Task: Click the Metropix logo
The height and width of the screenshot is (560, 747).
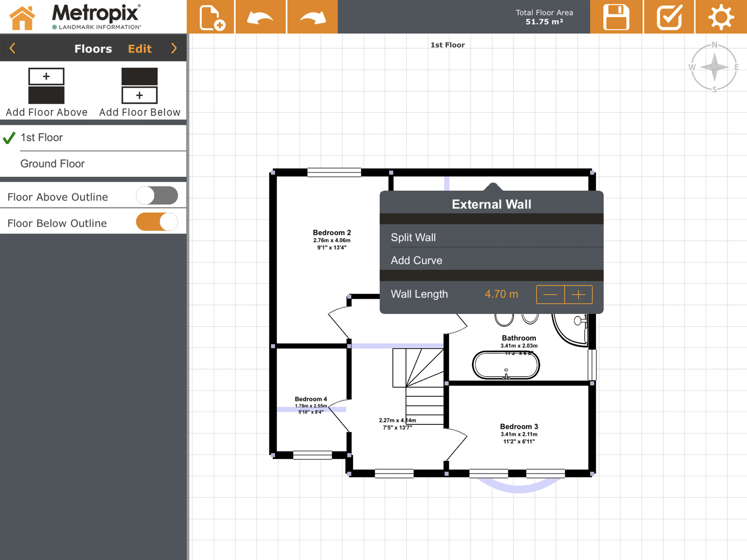Action: click(97, 17)
